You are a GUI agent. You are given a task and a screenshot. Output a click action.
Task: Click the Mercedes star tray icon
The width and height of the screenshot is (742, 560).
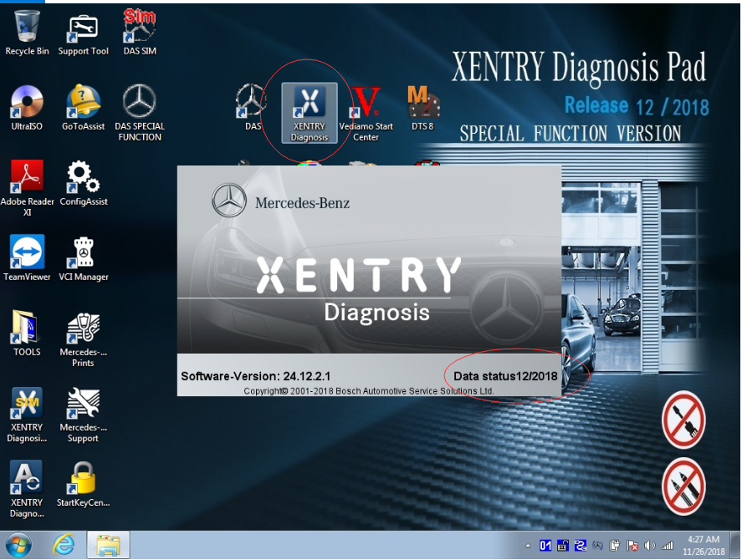(x=597, y=546)
